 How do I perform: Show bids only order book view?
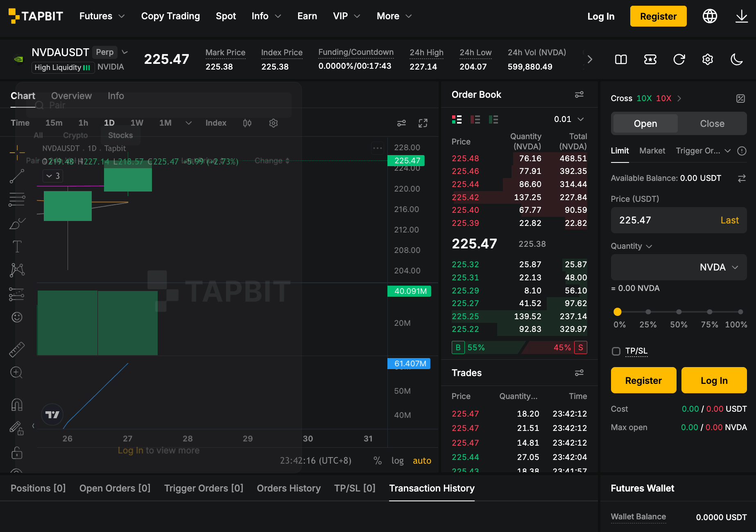(493, 119)
